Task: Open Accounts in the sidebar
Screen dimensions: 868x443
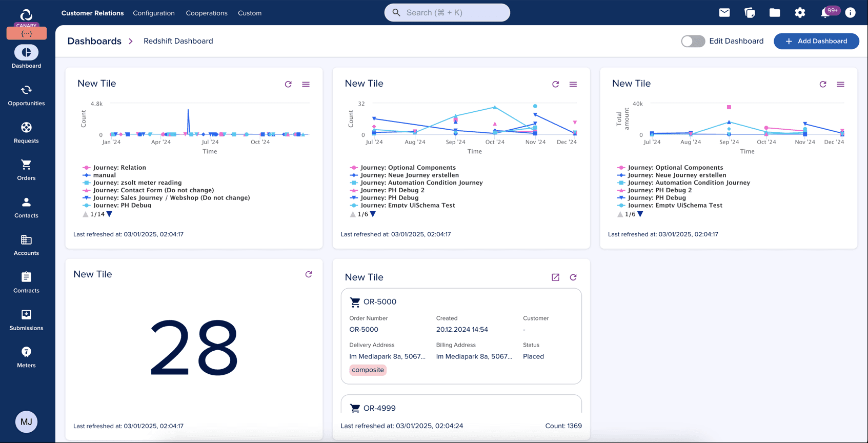Action: (26, 245)
